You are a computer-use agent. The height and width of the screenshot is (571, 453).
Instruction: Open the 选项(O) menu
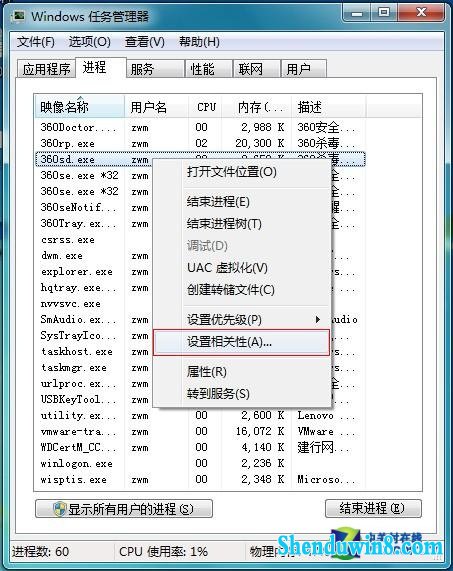90,42
